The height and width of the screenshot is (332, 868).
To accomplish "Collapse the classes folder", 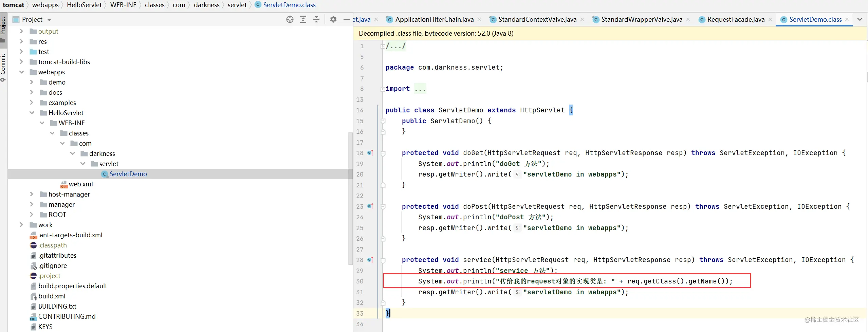I will pyautogui.click(x=52, y=133).
